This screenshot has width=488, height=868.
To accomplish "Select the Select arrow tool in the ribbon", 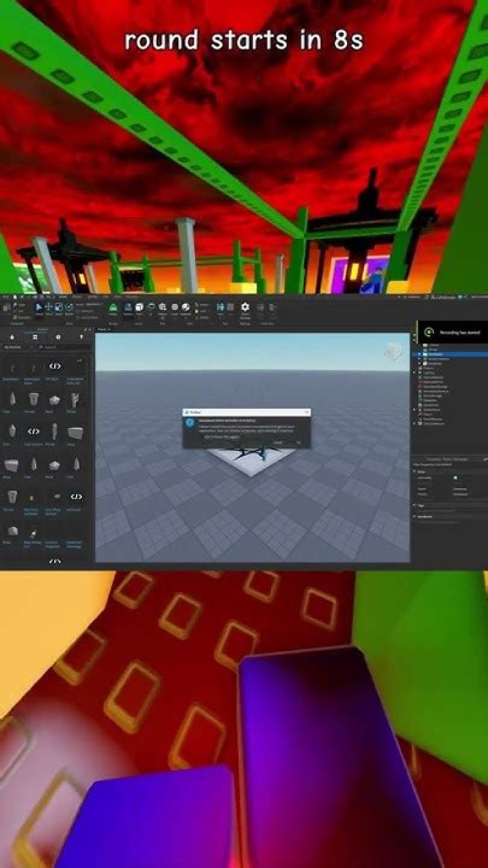I will coord(39,308).
